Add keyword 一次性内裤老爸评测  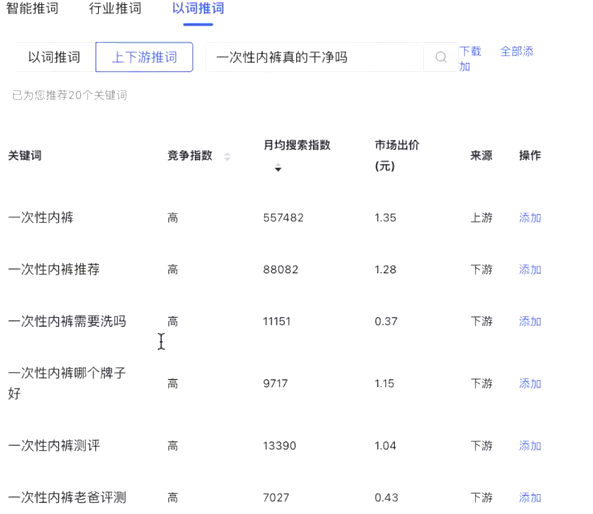pyautogui.click(x=530, y=498)
